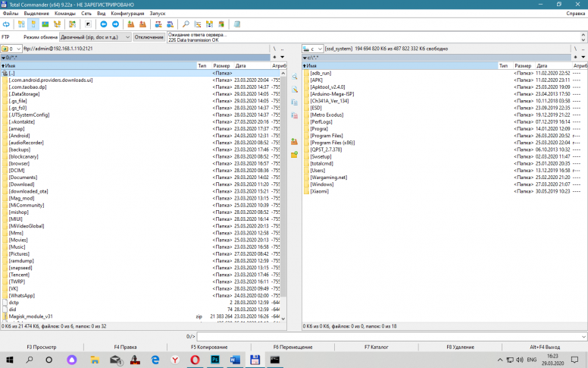588x368 pixels.
Task: Click the Отключение disconnect button
Action: (x=149, y=37)
